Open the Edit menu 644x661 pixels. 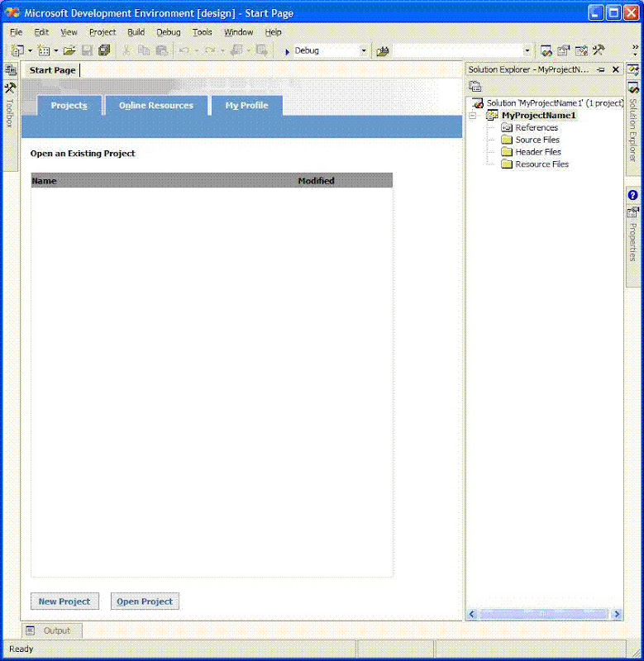click(x=41, y=32)
